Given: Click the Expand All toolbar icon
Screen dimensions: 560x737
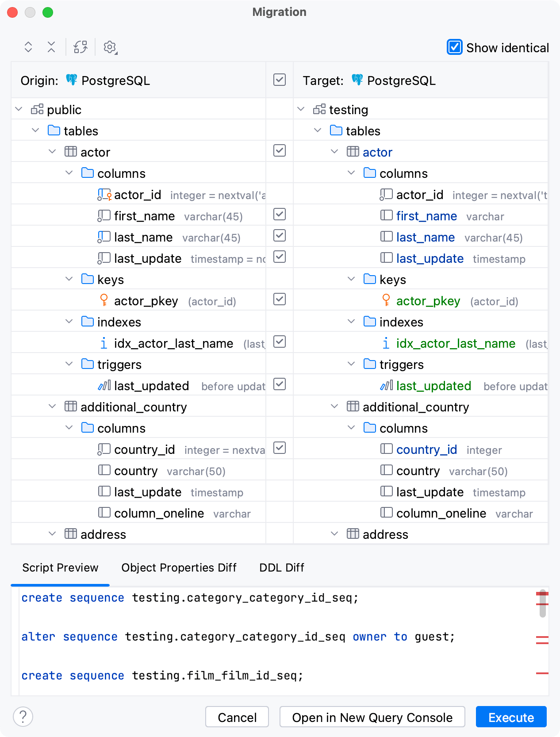Looking at the screenshot, I should [28, 47].
